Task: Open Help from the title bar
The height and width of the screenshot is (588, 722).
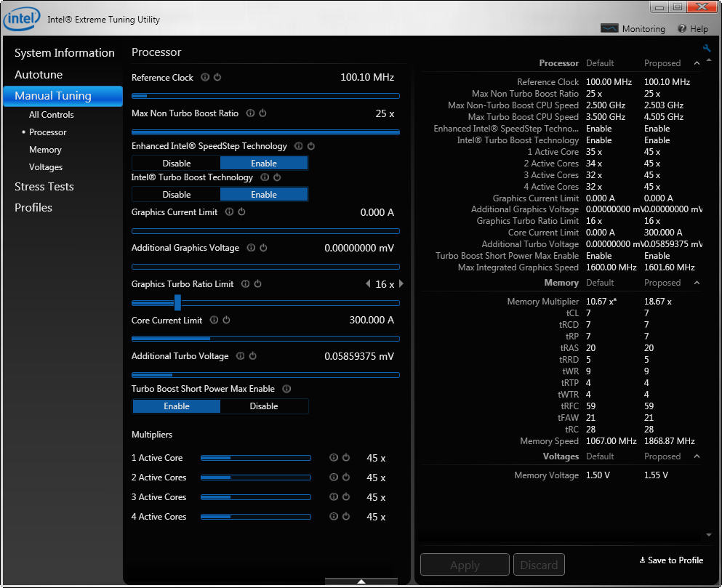Action: (x=693, y=28)
